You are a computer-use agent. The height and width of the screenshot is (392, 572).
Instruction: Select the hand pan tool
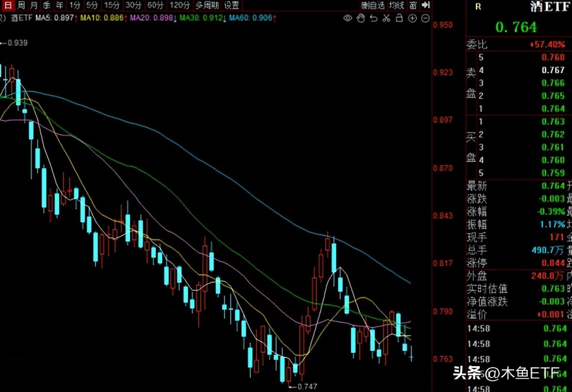click(x=361, y=18)
